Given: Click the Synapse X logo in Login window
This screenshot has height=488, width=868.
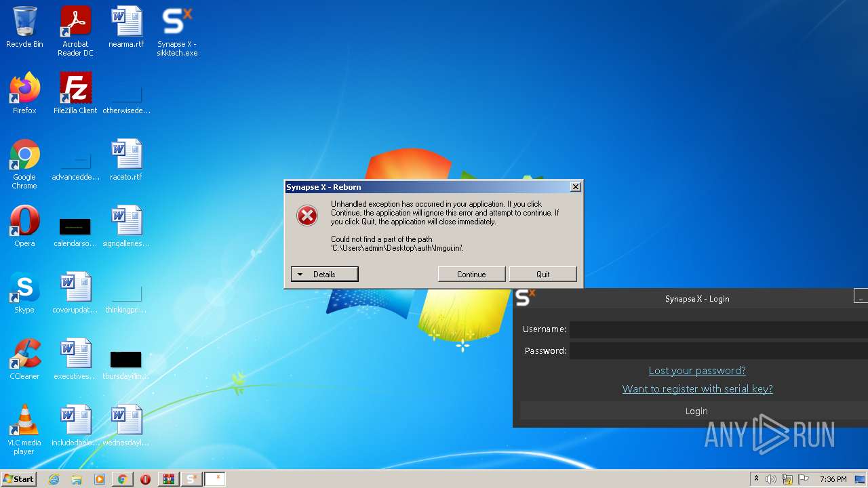Looking at the screenshot, I should [525, 298].
